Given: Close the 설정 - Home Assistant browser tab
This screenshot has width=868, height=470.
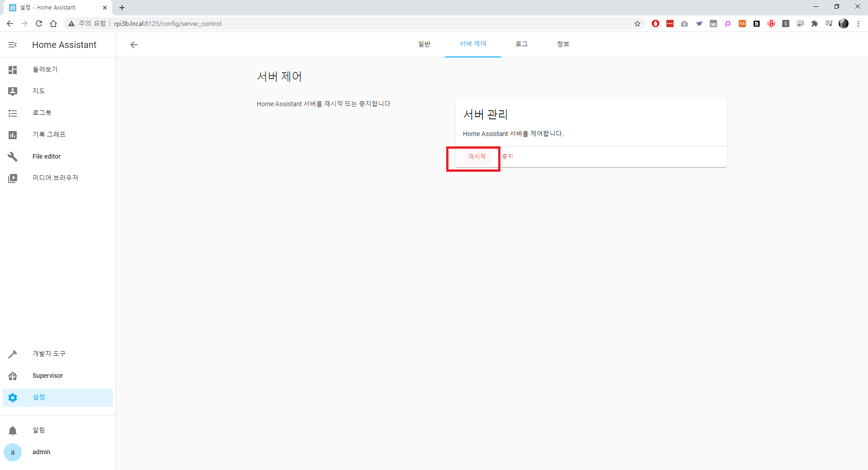Looking at the screenshot, I should [105, 8].
